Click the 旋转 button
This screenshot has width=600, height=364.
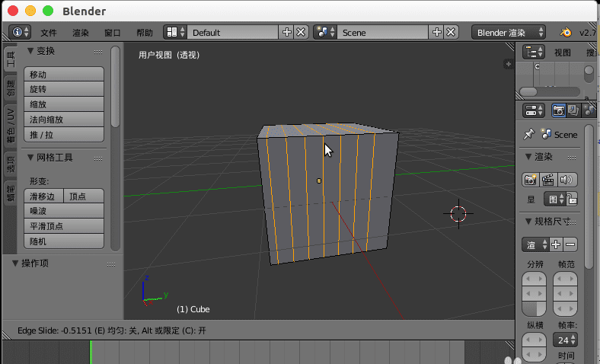(65, 89)
